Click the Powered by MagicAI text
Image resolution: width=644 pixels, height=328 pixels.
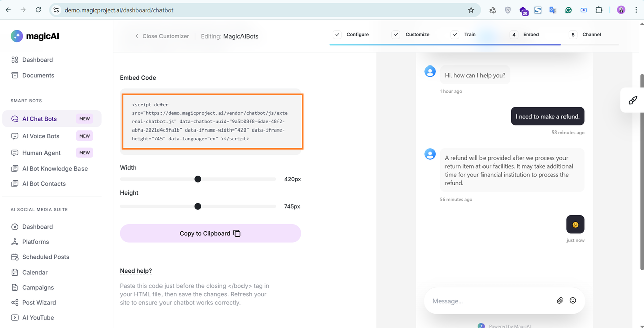click(510, 326)
